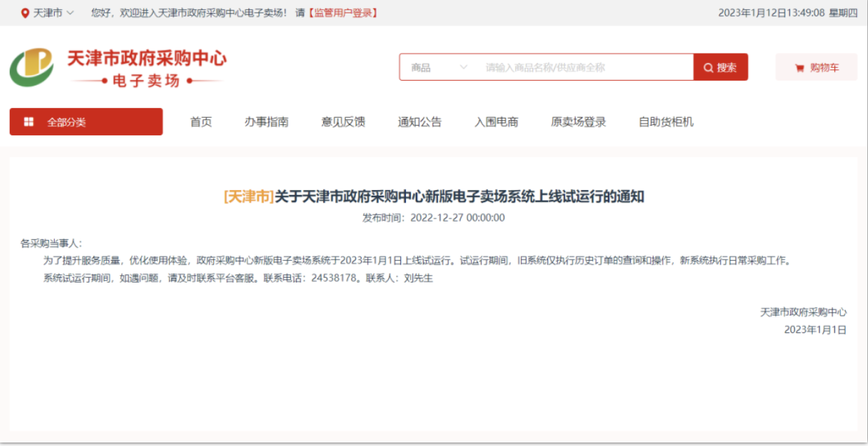Click the 天津市 city name text
Viewport: 868px width, 446px height.
point(48,13)
